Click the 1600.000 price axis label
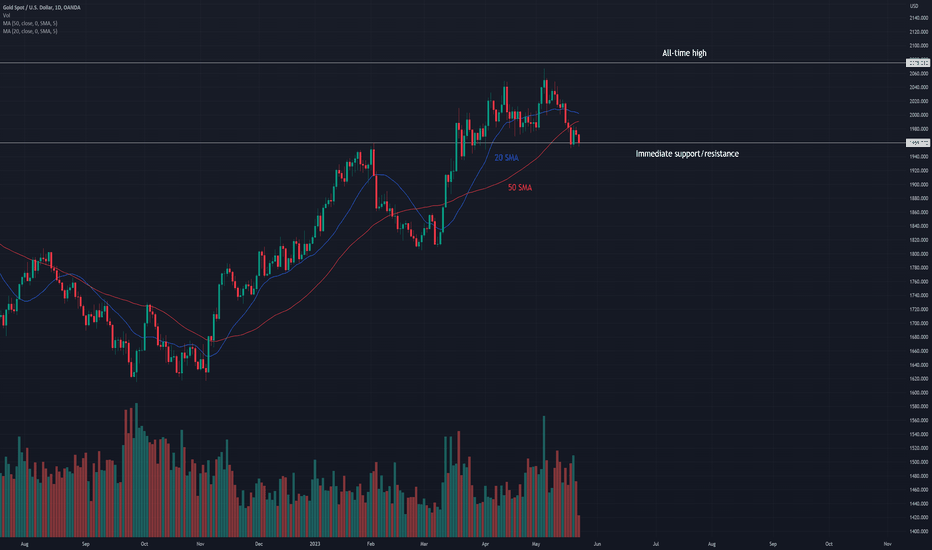 [x=918, y=392]
